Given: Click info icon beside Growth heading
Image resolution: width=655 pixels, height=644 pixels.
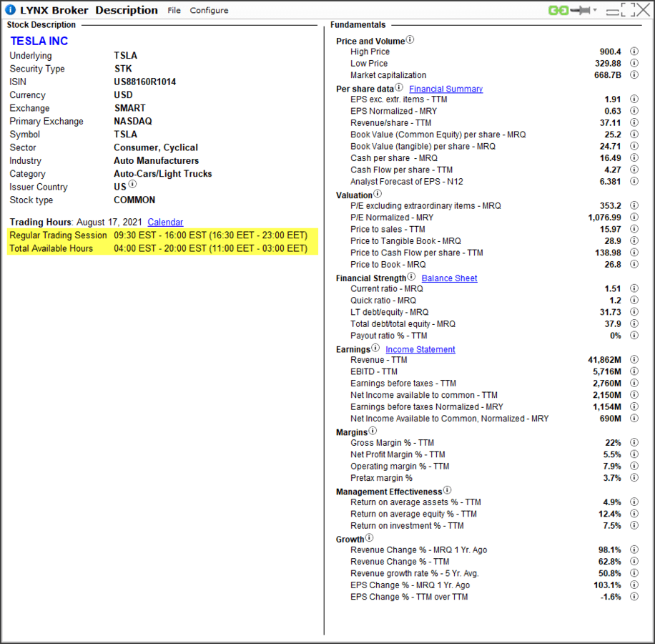Looking at the screenshot, I should 370,538.
